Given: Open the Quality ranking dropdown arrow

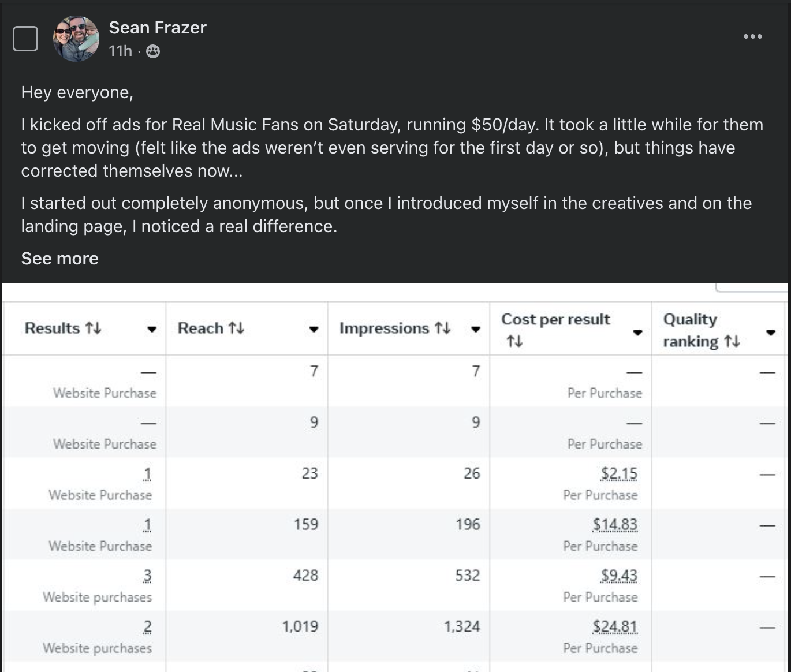Looking at the screenshot, I should 770,332.
